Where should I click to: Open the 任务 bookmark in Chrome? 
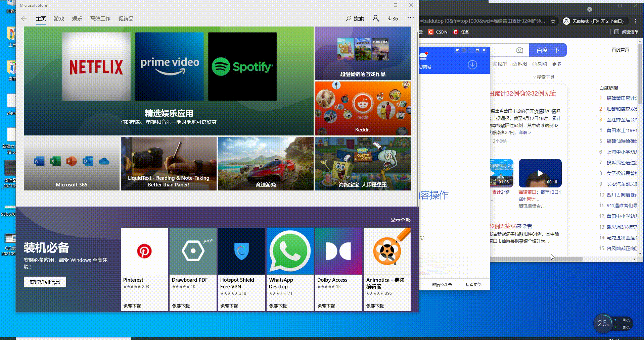click(x=461, y=32)
